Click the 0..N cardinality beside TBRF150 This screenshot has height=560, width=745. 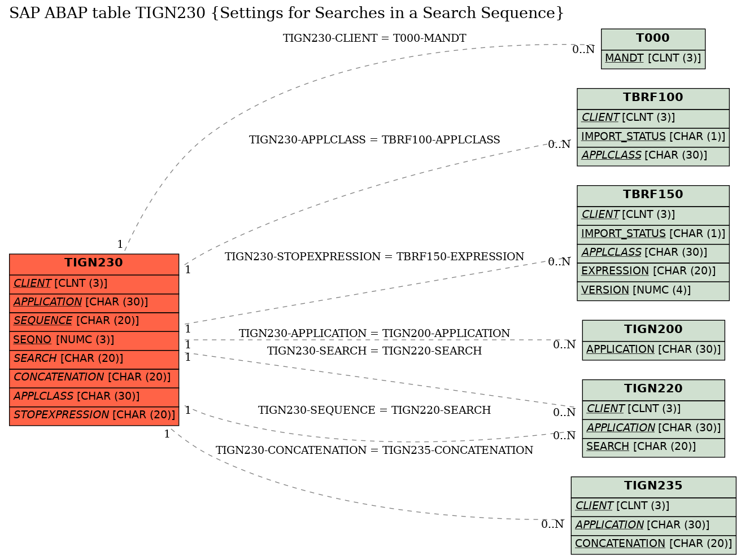tap(559, 262)
